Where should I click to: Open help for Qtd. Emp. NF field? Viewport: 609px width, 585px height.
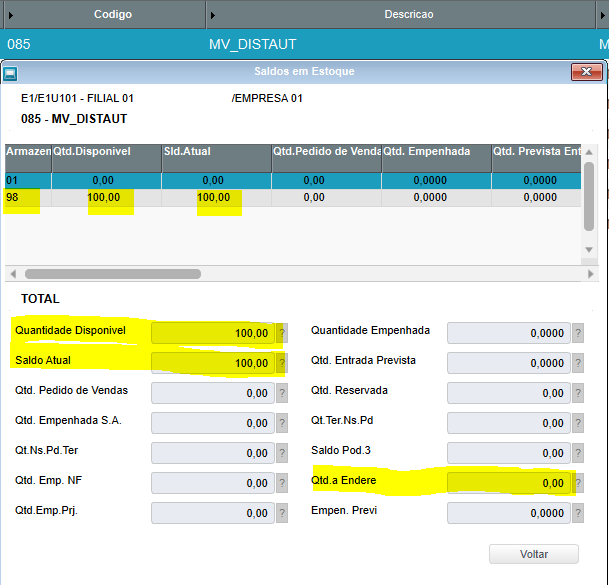point(282,483)
